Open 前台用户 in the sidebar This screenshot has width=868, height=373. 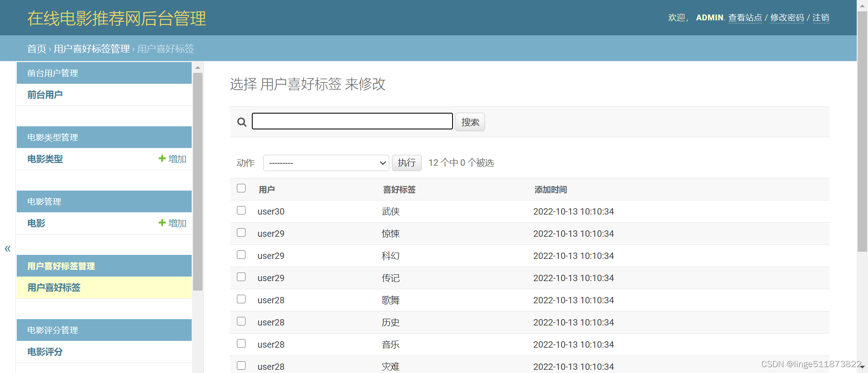coord(45,95)
